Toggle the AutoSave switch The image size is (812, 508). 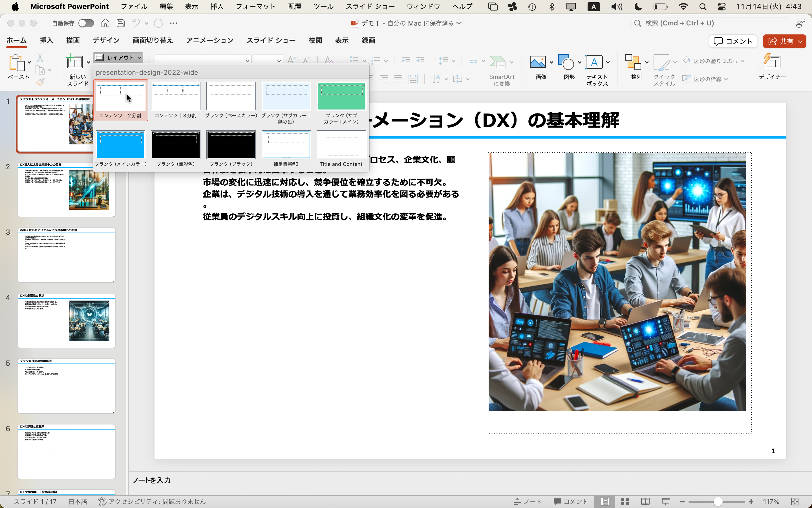coord(86,23)
